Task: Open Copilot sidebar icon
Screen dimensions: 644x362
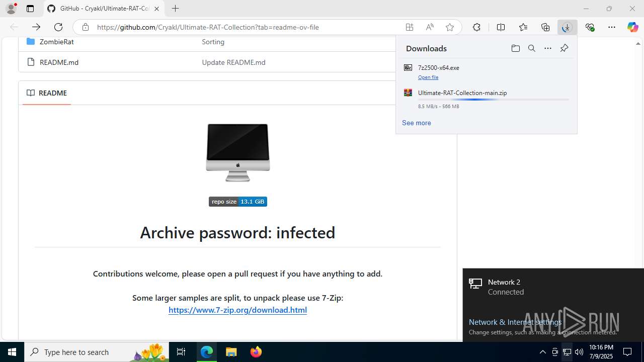Action: [633, 27]
